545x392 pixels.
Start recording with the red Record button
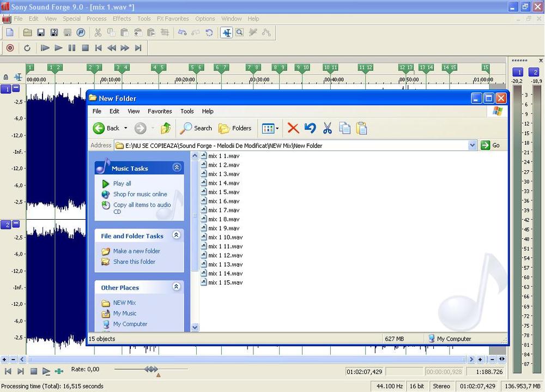pyautogui.click(x=10, y=48)
